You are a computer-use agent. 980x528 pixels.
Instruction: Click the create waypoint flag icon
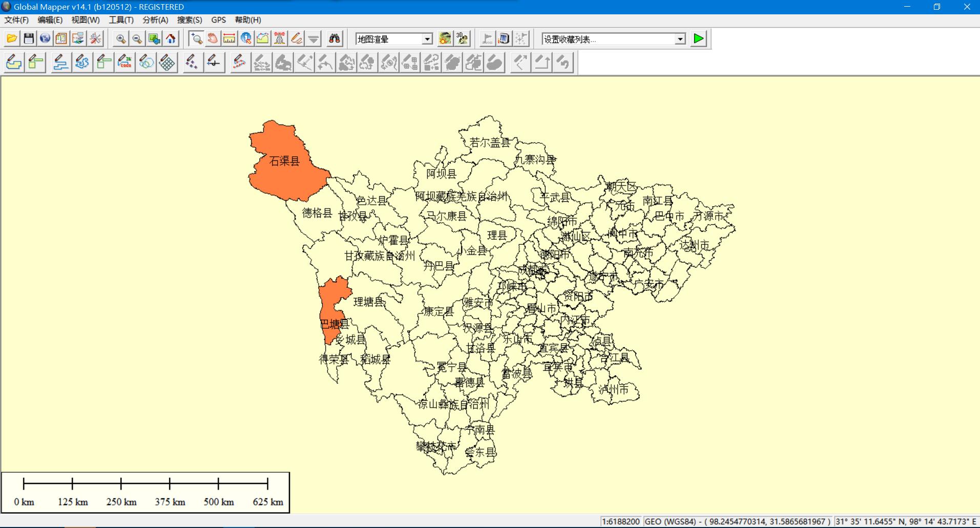(x=487, y=39)
